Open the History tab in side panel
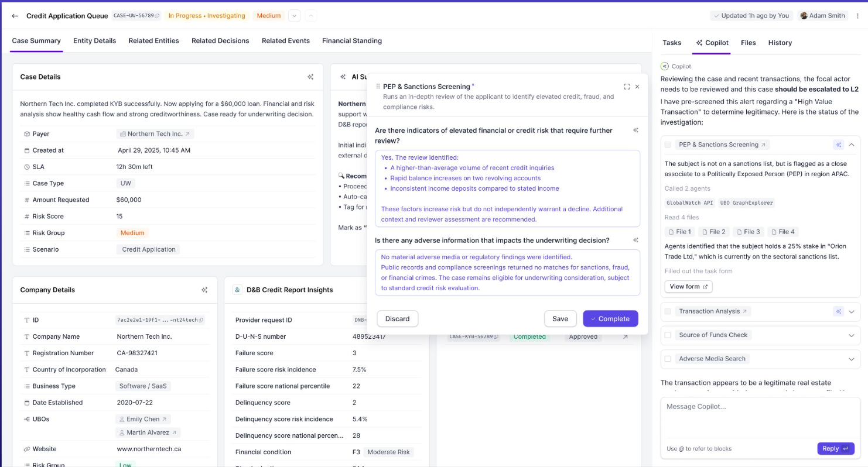 780,43
